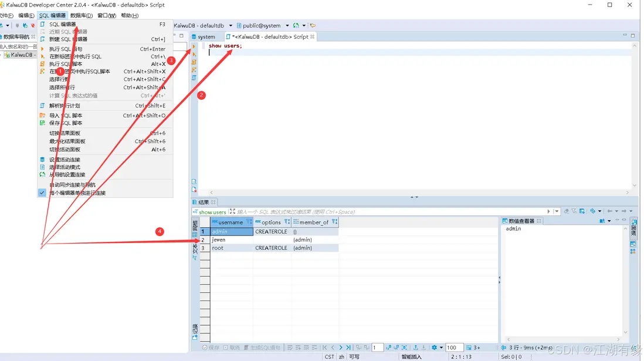Open the Edit menu

pos(26,16)
